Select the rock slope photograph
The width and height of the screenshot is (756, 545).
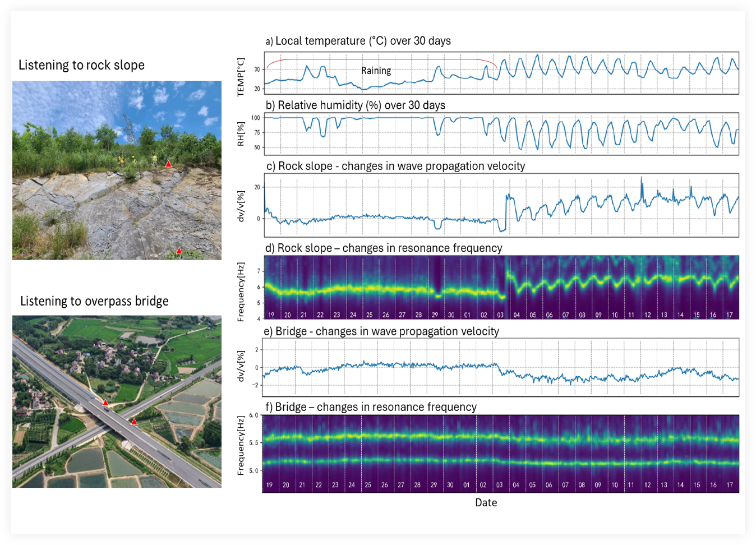click(x=117, y=170)
